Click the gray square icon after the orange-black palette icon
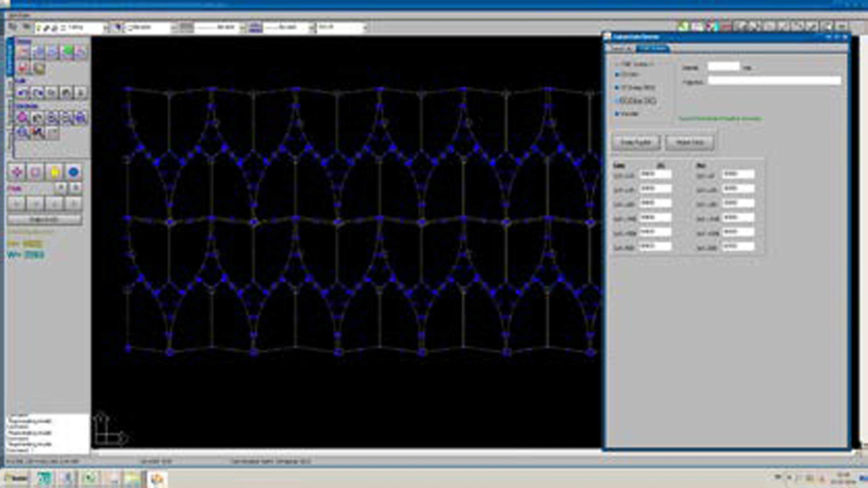 pyautogui.click(x=53, y=133)
